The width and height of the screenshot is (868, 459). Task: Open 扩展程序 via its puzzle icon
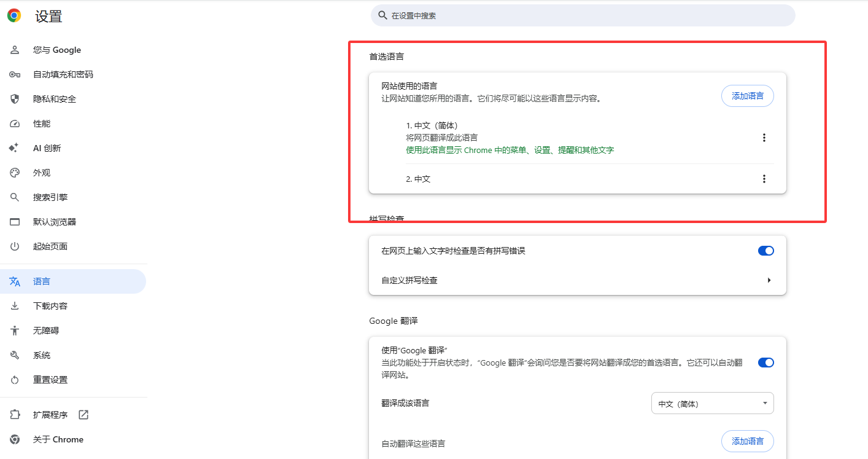point(15,415)
